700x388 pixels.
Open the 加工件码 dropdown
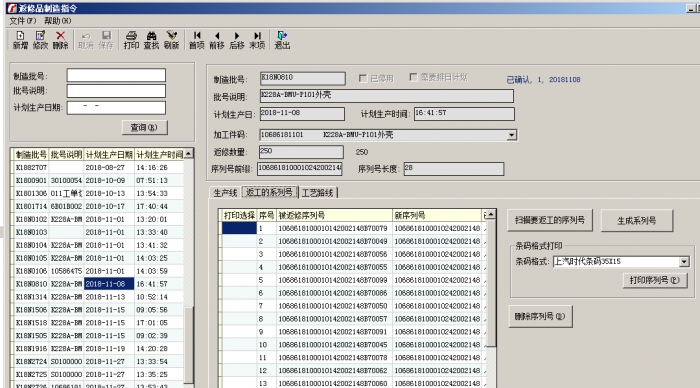(512, 135)
